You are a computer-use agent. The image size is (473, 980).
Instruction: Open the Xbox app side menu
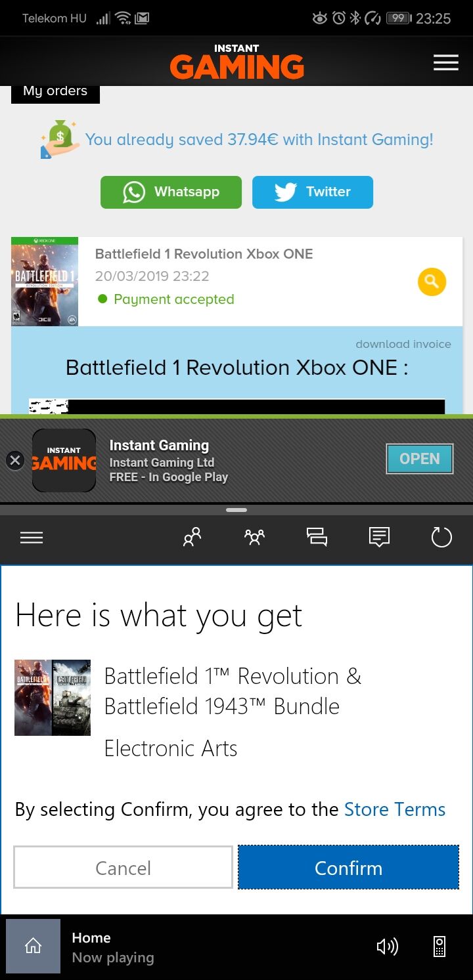coord(32,538)
